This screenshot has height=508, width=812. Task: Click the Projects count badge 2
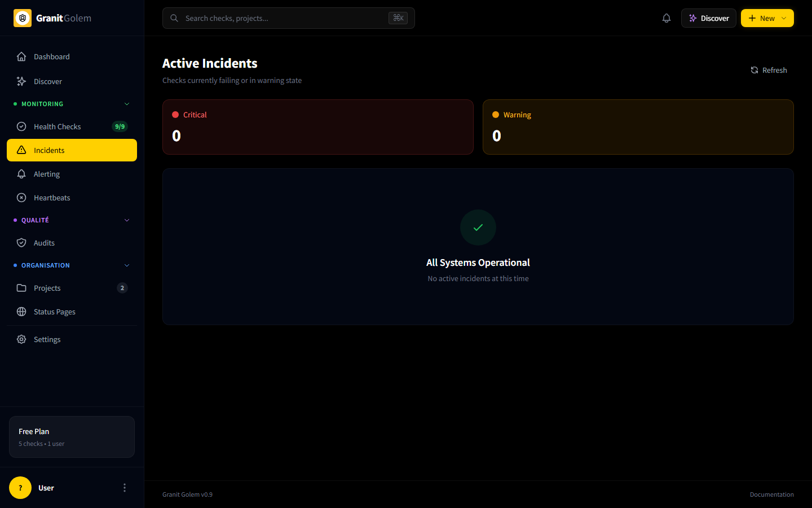click(122, 288)
